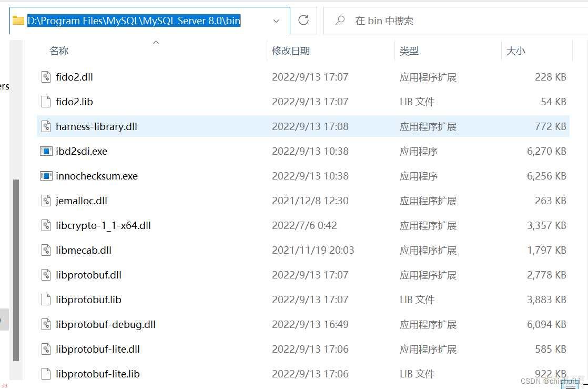588x389 pixels.
Task: Select file name jemalloc.dll
Action: (82, 201)
